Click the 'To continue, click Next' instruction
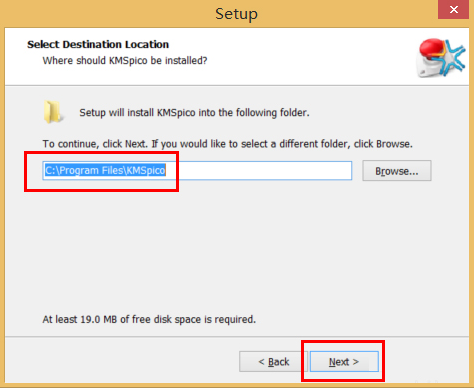The width and height of the screenshot is (474, 389). 227,144
